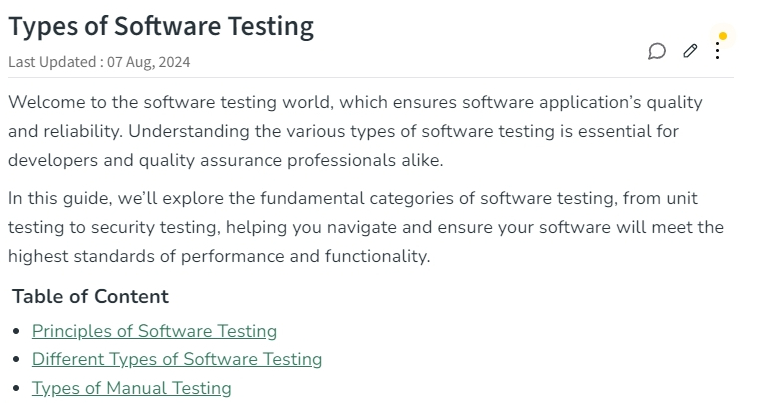Click the Types of Software Testing title

pos(161,26)
